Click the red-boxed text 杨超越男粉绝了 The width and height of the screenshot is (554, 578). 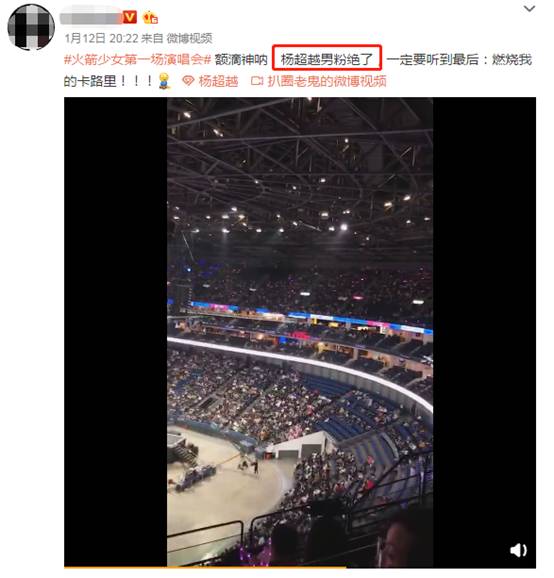[327, 59]
